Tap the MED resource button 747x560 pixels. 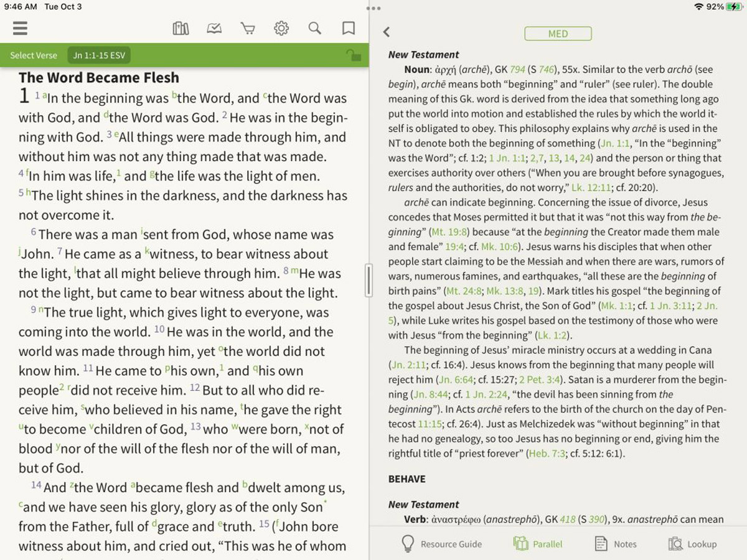tap(558, 34)
